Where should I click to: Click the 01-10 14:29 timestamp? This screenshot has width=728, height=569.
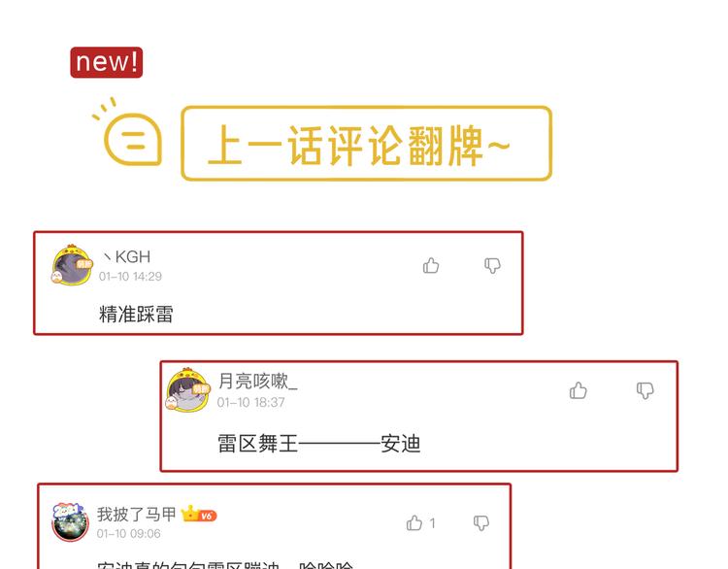click(x=130, y=277)
